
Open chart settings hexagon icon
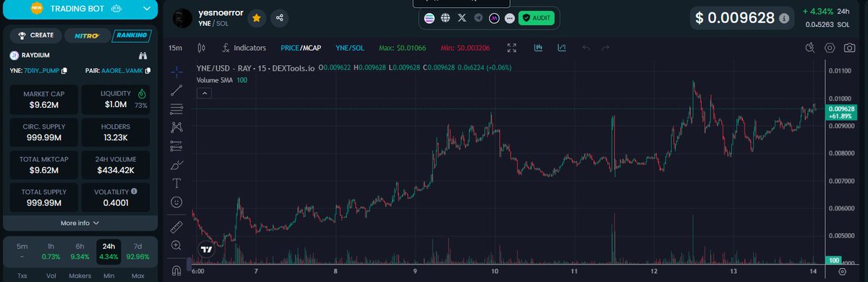[x=830, y=48]
